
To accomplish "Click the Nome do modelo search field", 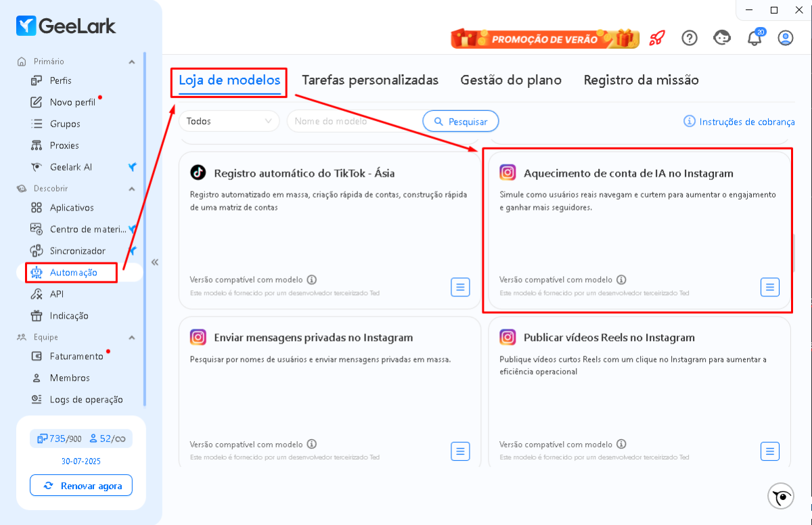I will pos(355,121).
